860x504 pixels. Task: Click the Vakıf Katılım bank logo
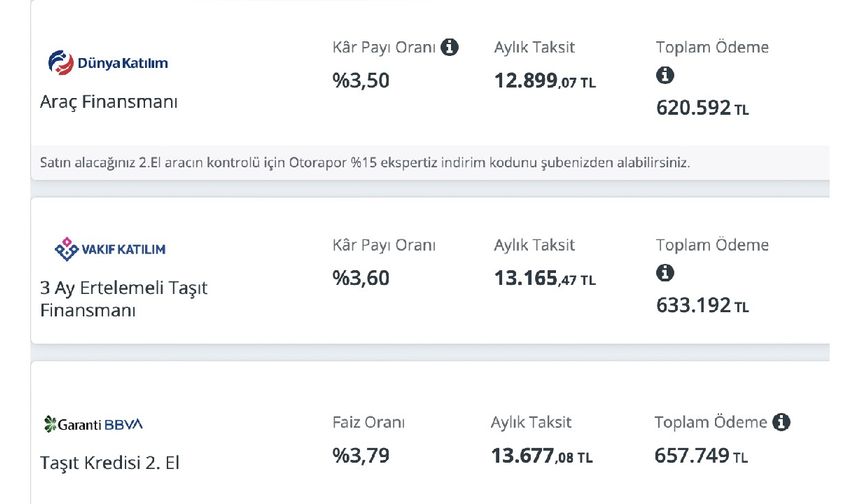pyautogui.click(x=109, y=249)
